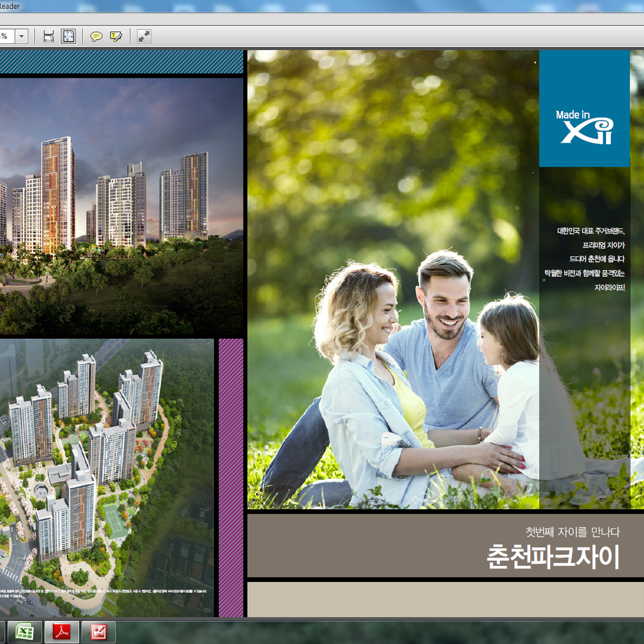Switch to Adobe Reader taskbar button
644x644 pixels.
click(62, 632)
